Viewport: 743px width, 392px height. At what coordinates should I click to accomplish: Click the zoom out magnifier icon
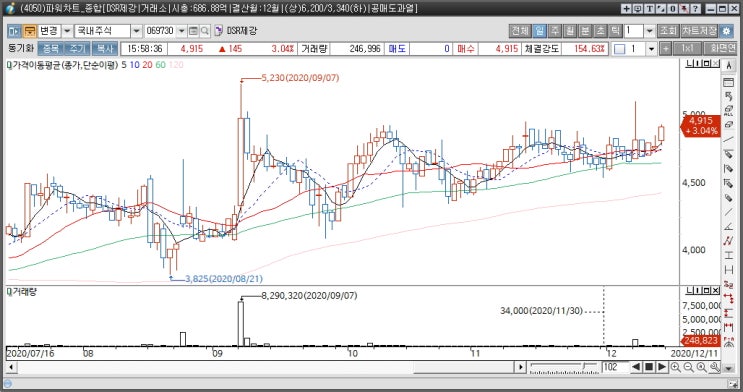pyautogui.click(x=689, y=367)
